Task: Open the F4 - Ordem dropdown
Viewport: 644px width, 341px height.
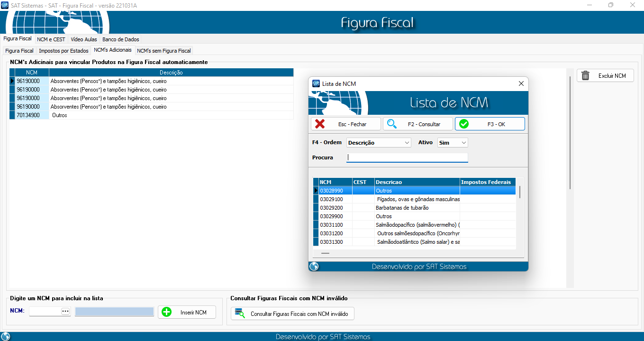Action: pyautogui.click(x=379, y=143)
